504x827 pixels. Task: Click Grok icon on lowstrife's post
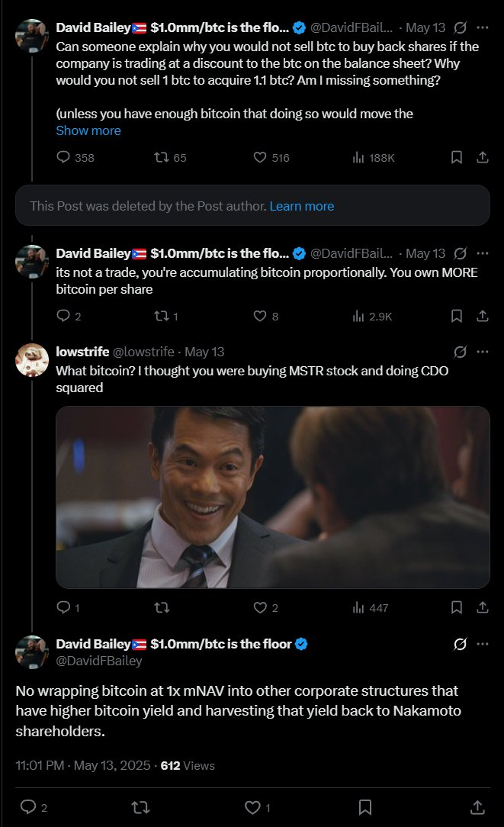click(x=460, y=352)
